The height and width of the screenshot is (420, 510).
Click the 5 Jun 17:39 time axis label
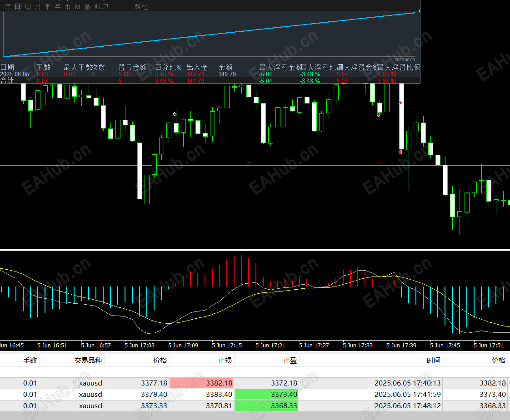click(x=401, y=345)
